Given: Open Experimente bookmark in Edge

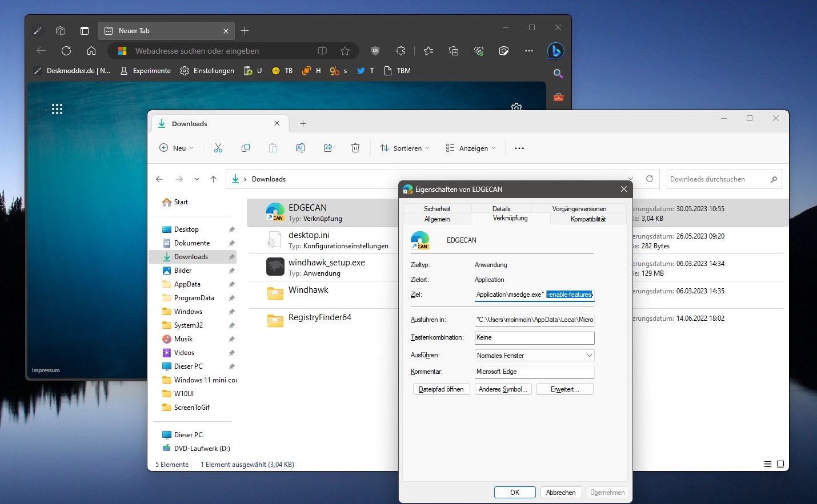Looking at the screenshot, I should (x=146, y=71).
